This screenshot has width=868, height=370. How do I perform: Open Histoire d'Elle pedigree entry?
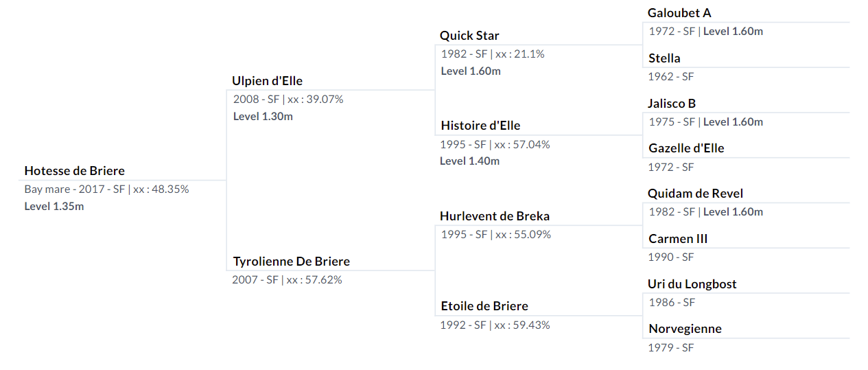click(480, 126)
